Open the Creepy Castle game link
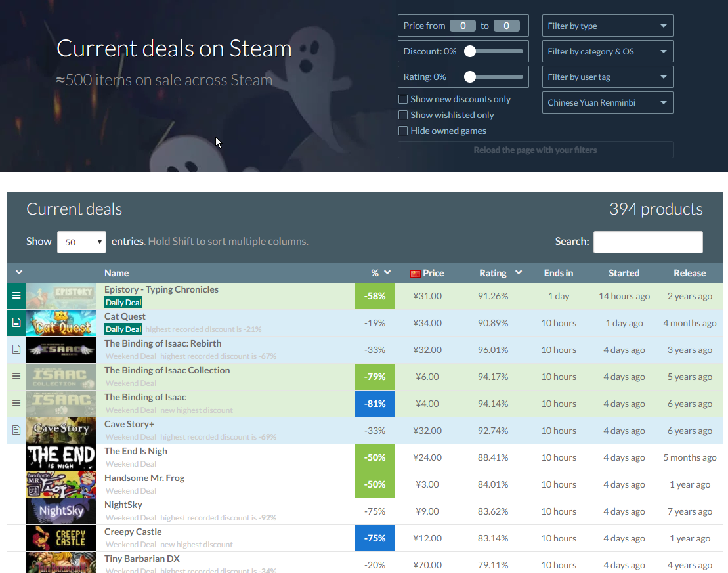Viewport: 728px width, 573px height. tap(133, 532)
